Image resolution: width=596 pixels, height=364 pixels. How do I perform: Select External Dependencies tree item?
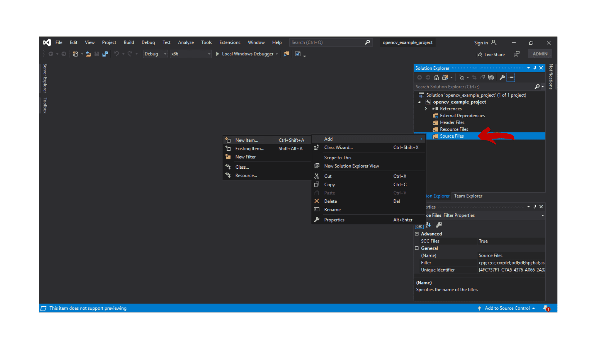(x=462, y=116)
